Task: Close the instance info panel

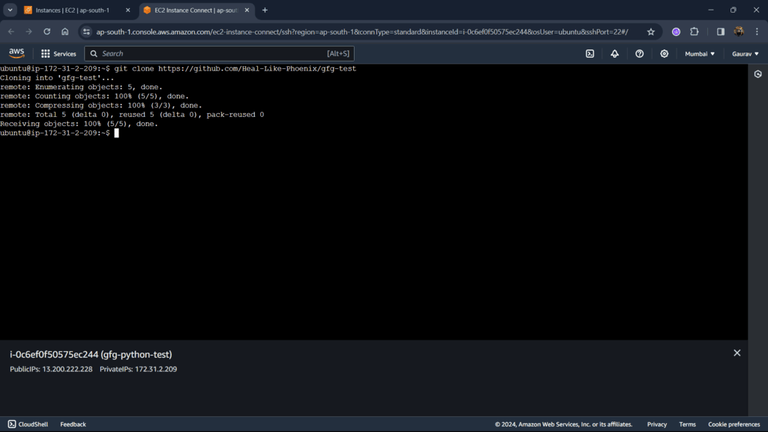Action: point(737,353)
